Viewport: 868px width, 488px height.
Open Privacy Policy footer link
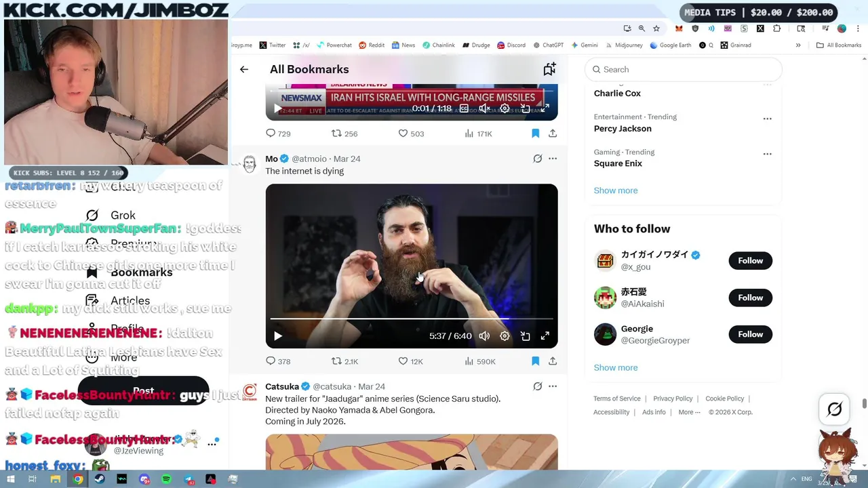(673, 399)
